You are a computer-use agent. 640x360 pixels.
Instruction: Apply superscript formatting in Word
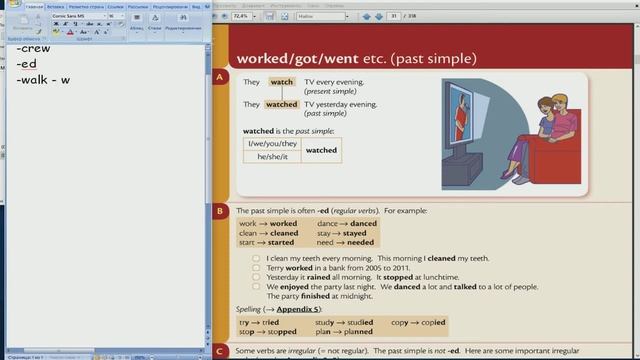click(109, 24)
